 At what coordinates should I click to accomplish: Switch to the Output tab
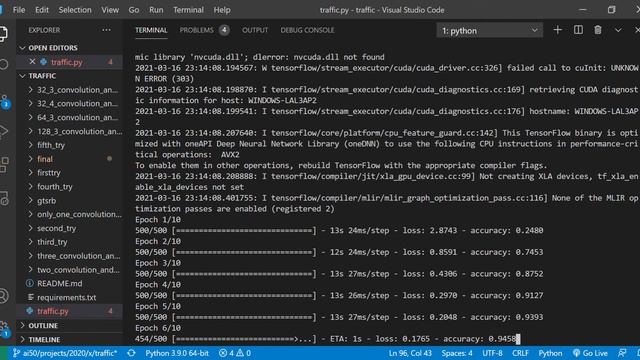click(255, 30)
